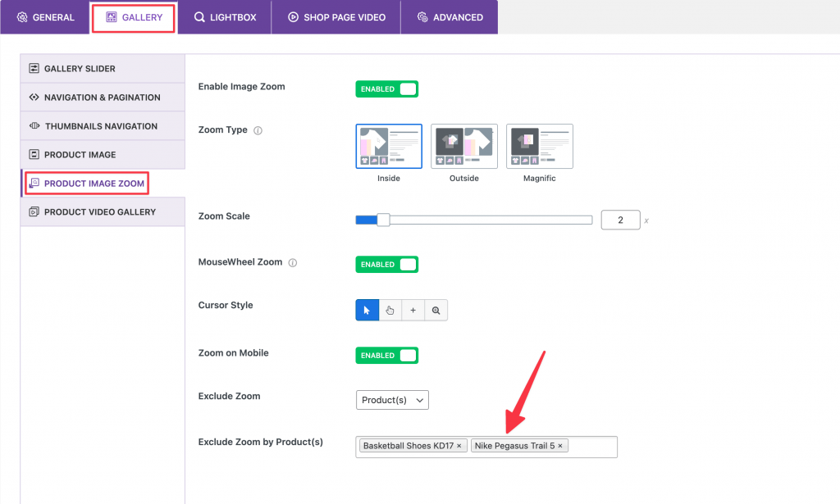
Task: Select Gallery Slider in sidebar
Action: pos(103,69)
